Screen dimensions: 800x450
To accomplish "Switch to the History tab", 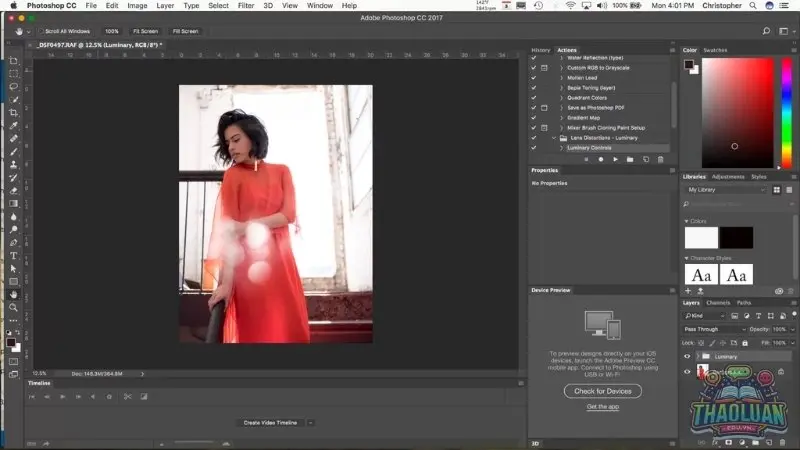I will (540, 50).
